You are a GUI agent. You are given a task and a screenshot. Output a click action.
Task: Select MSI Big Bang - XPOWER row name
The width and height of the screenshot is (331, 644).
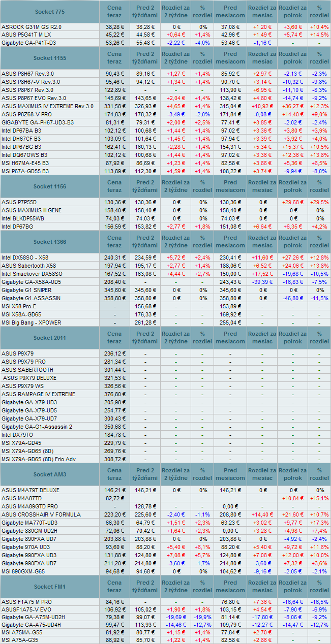(31, 323)
